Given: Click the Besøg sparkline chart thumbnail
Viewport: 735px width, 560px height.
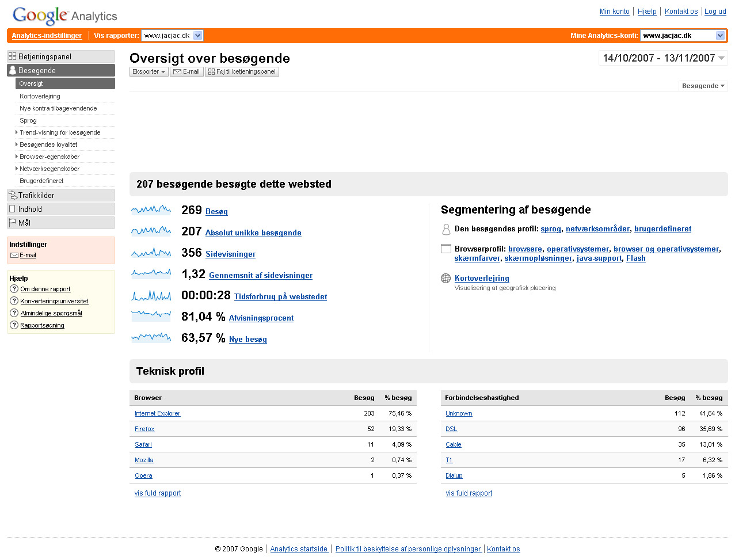Looking at the screenshot, I should [151, 211].
